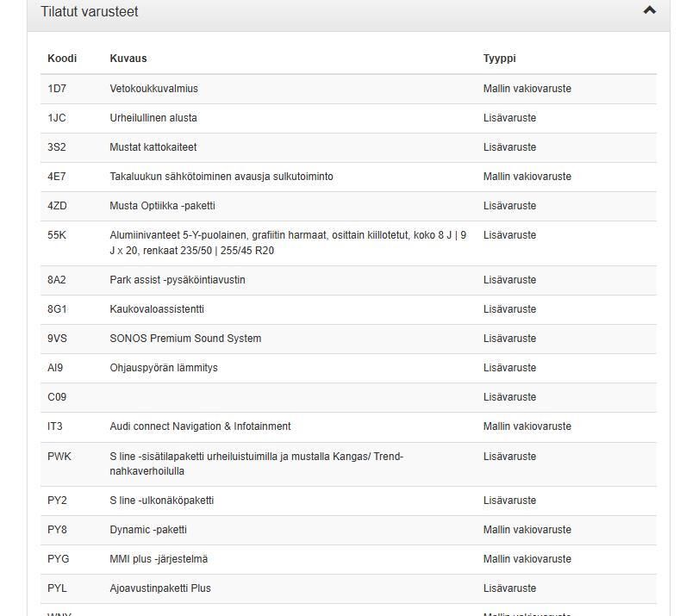The image size is (680, 616).
Task: Click the C09 code cell
Action: click(57, 397)
